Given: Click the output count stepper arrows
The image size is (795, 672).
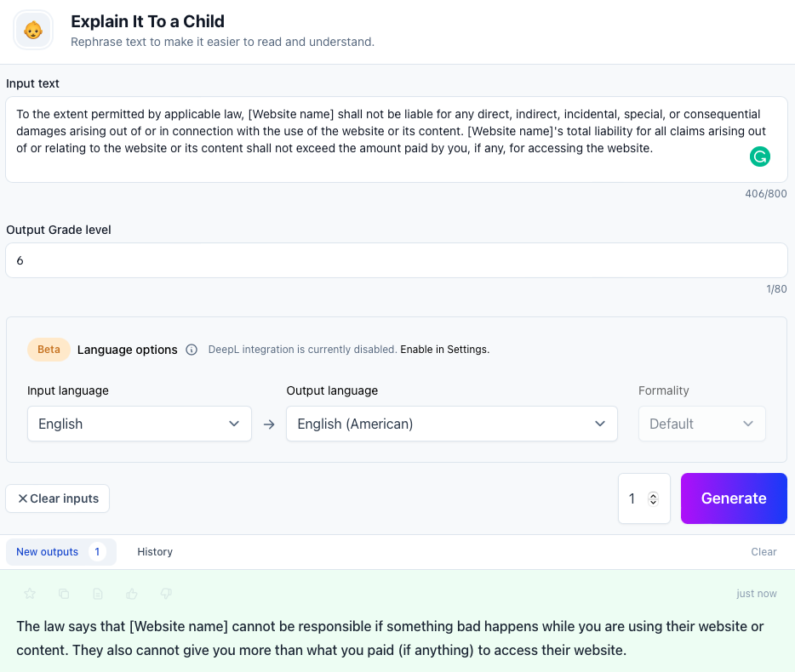Looking at the screenshot, I should (654, 498).
